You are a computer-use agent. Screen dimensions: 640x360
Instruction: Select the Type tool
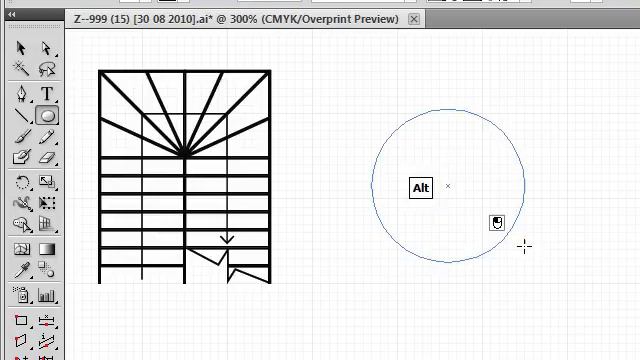pos(47,93)
